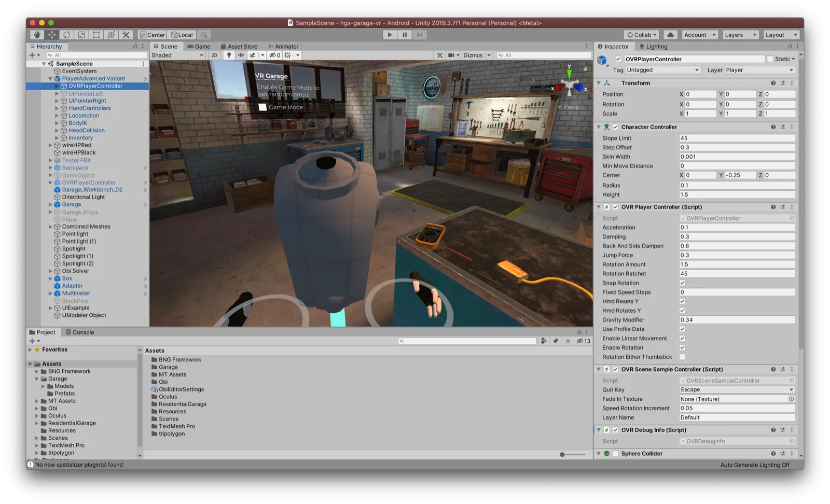Screen dimensions: 830x504
Task: Switch to the Game tab
Action: 199,46
